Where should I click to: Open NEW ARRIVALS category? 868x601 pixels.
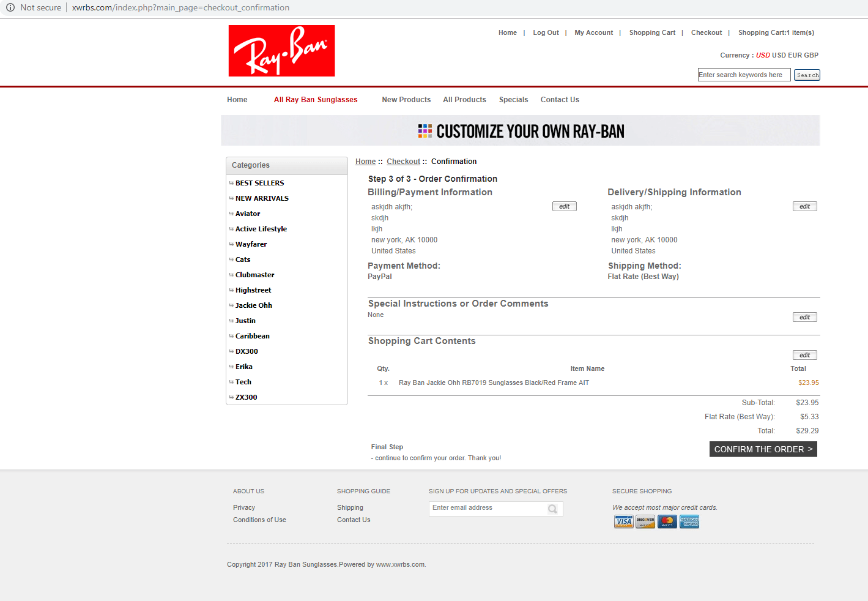pyautogui.click(x=262, y=198)
